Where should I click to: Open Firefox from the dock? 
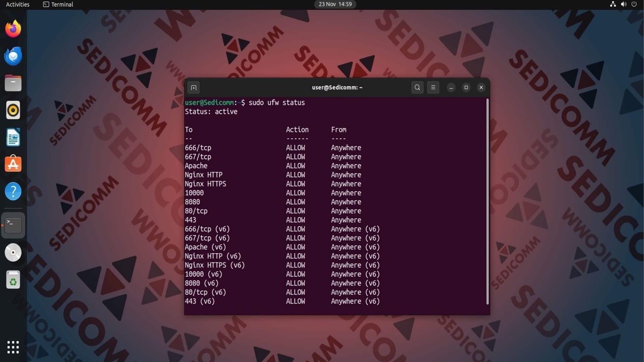pyautogui.click(x=13, y=29)
